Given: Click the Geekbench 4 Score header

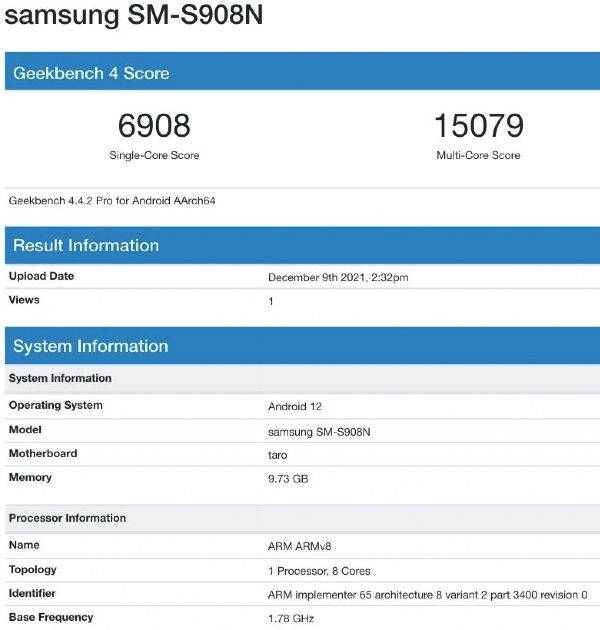Looking at the screenshot, I should [x=91, y=73].
